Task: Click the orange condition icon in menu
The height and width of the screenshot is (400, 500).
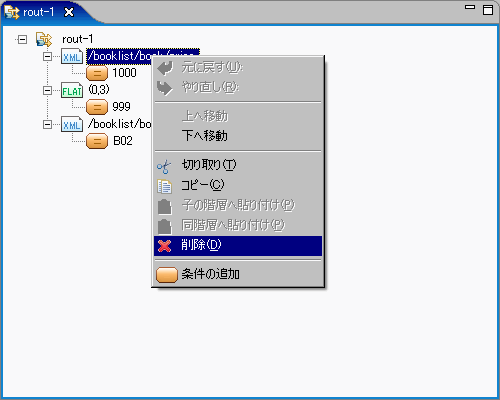Action: [167, 275]
